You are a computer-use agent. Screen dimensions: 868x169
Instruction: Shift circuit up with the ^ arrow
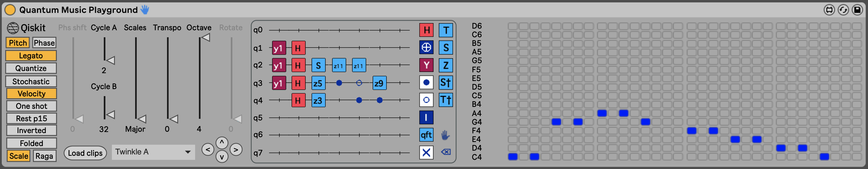[222, 142]
